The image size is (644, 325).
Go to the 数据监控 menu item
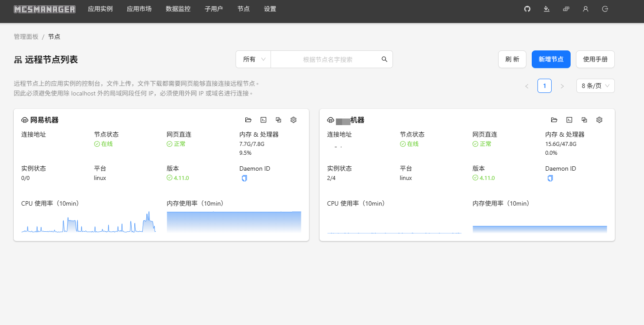pos(178,9)
